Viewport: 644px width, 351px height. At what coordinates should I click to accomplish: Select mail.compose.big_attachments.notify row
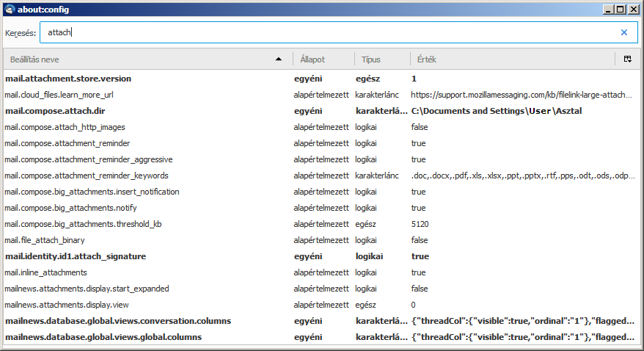[321, 208]
